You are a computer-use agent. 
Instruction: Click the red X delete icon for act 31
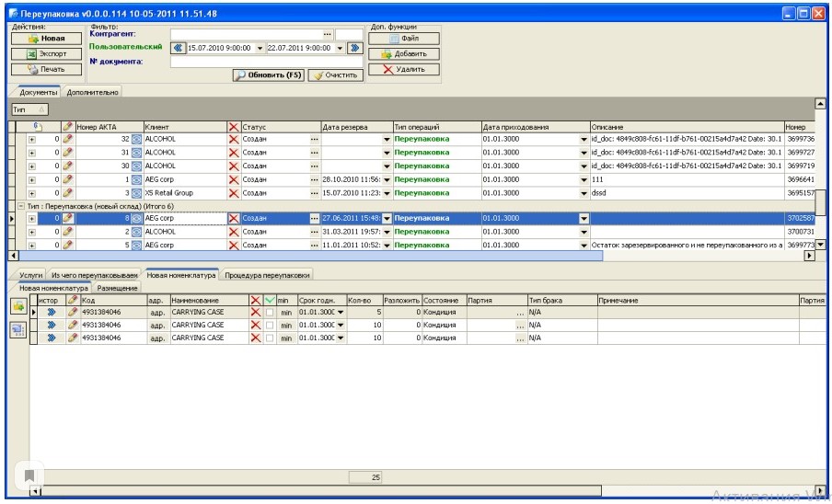coord(233,153)
